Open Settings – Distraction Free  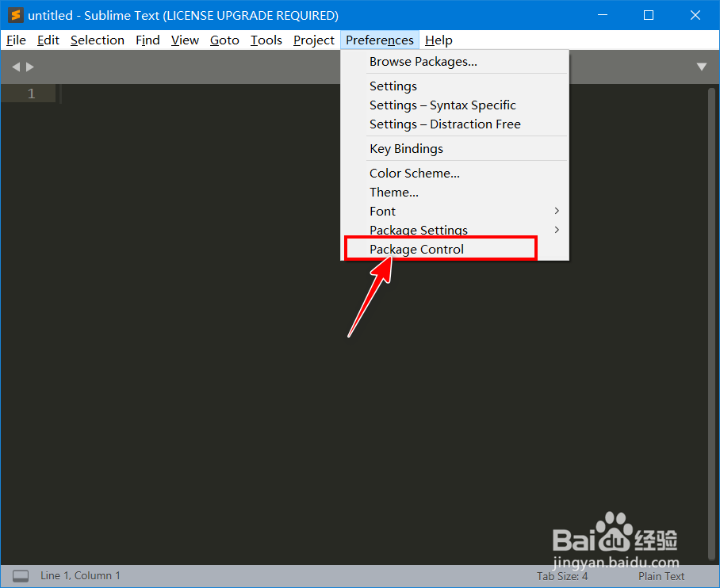(x=454, y=124)
